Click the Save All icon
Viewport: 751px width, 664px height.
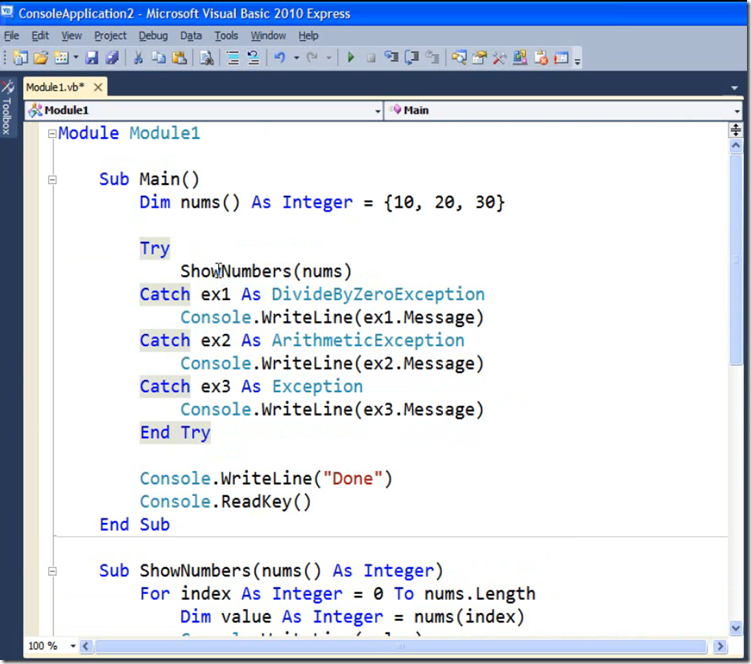[x=112, y=58]
